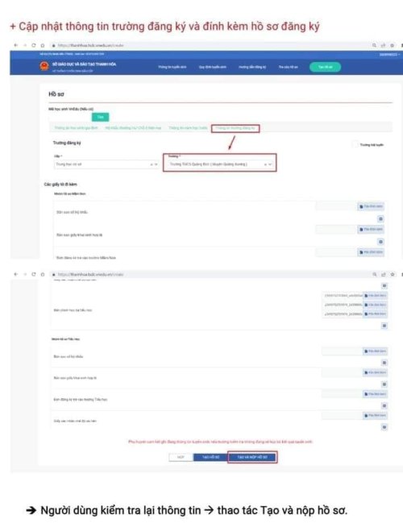Click the upper browser's address bar URL
This screenshot has width=403, height=532.
pos(91,45)
